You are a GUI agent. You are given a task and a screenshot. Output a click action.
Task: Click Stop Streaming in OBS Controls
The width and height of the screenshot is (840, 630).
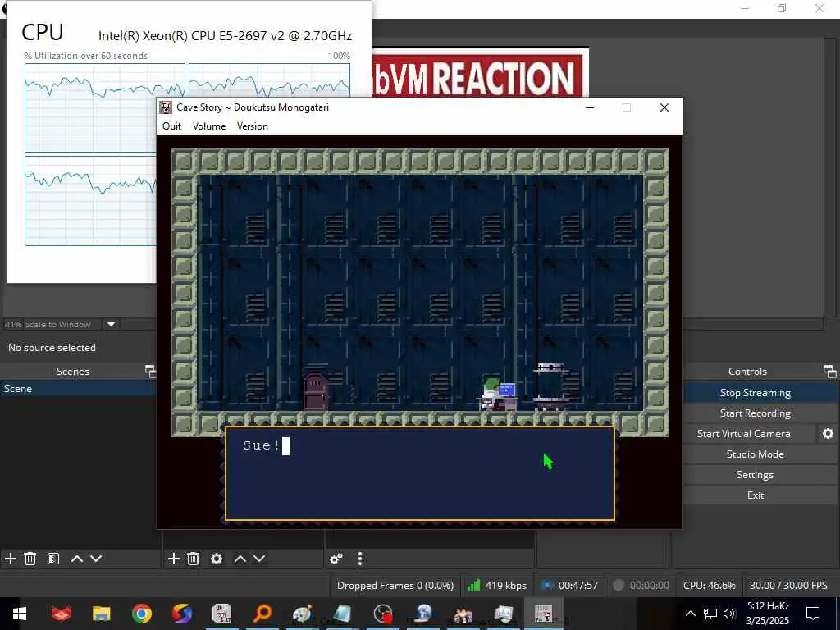756,393
